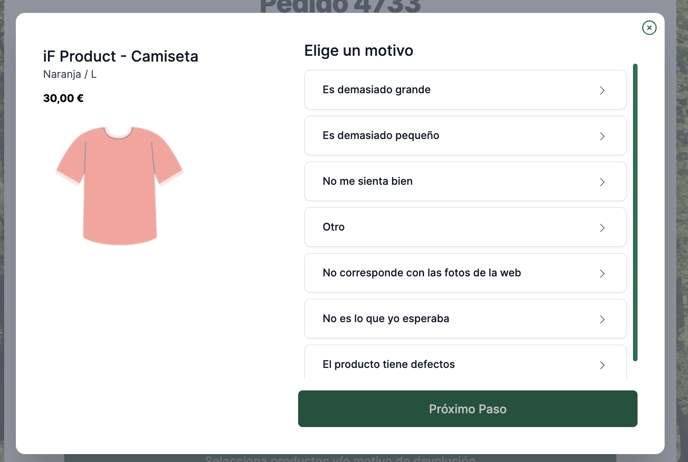Viewport: 688px width, 462px height.
Task: Click chevron for No corresponde con las fotos
Action: tap(602, 274)
